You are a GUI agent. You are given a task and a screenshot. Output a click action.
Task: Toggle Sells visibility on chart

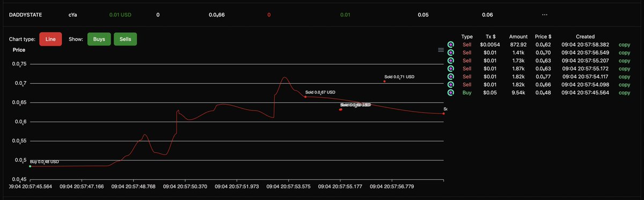[126, 39]
